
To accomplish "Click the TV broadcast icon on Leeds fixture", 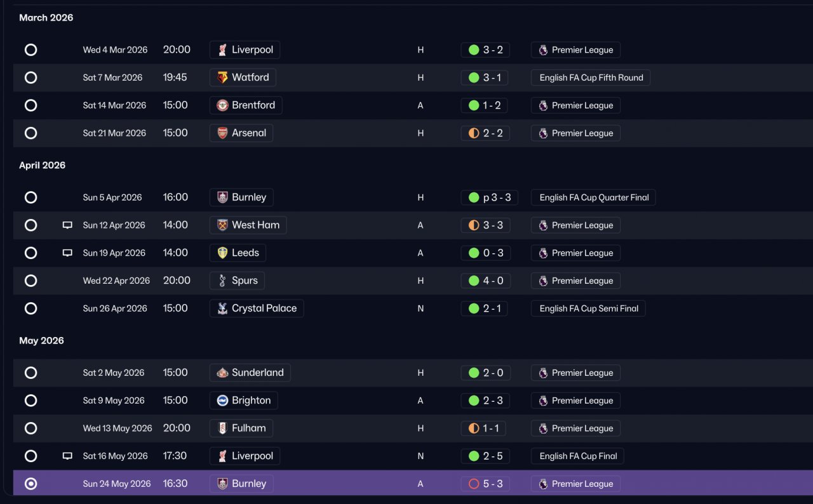I will coord(67,253).
